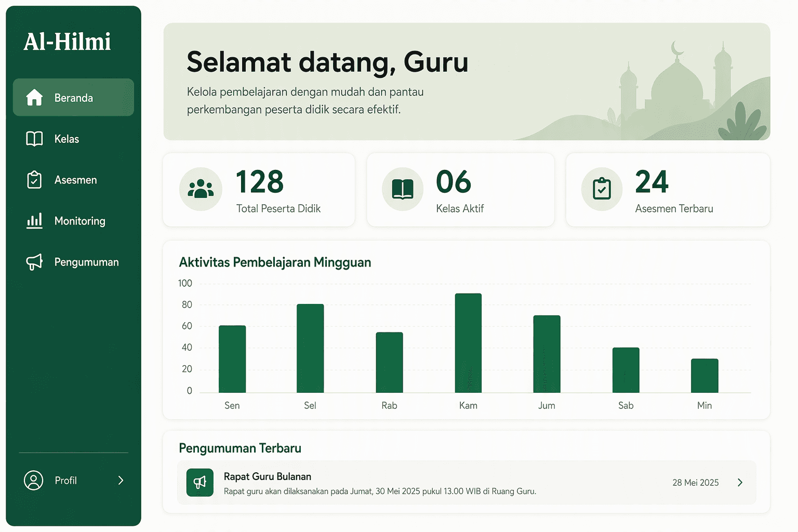
Task: Select the Rab bar in weekly chart
Action: 389,362
